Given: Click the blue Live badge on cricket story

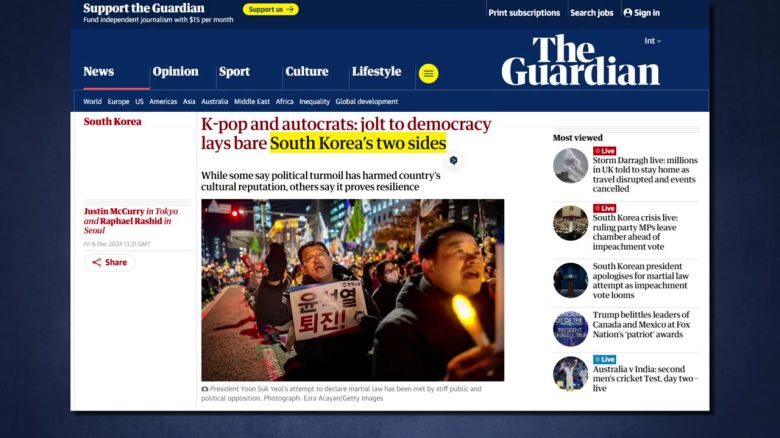Looking at the screenshot, I should [x=604, y=359].
